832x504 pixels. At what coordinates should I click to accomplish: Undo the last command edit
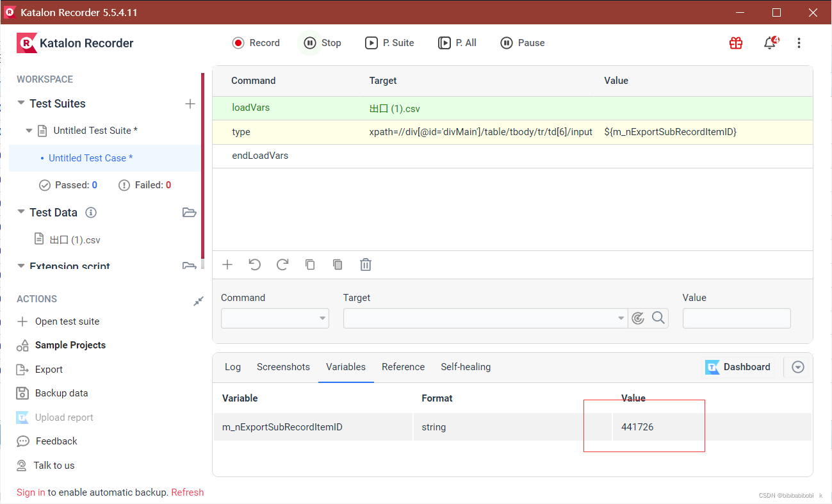click(x=255, y=264)
